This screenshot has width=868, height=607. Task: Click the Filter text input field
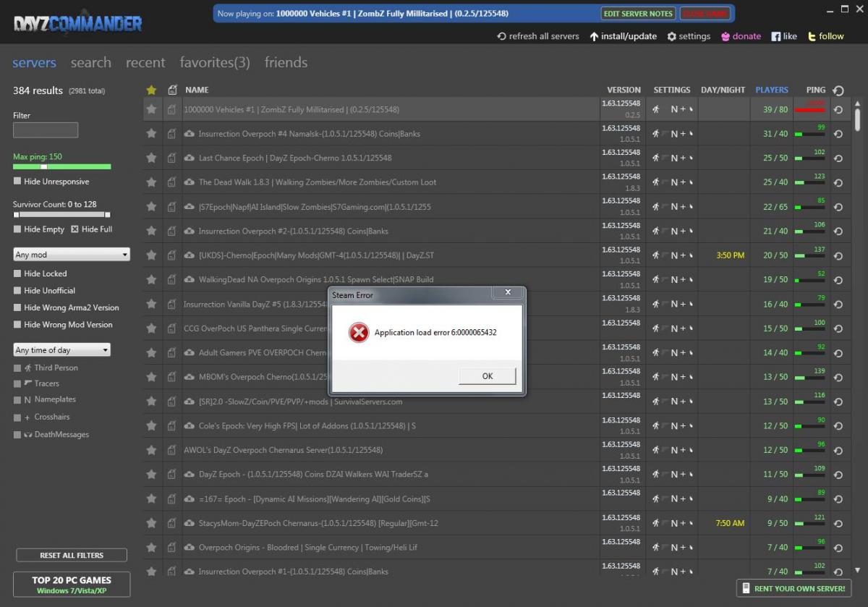(x=46, y=130)
